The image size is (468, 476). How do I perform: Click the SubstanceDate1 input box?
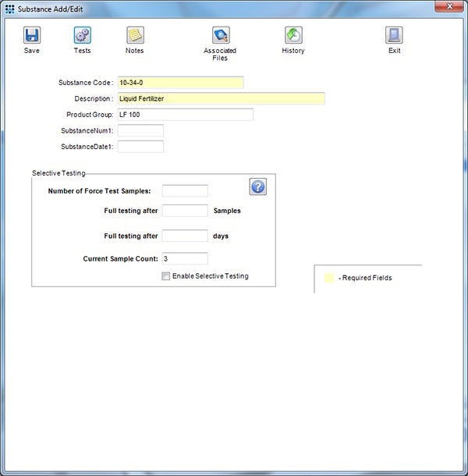point(140,147)
